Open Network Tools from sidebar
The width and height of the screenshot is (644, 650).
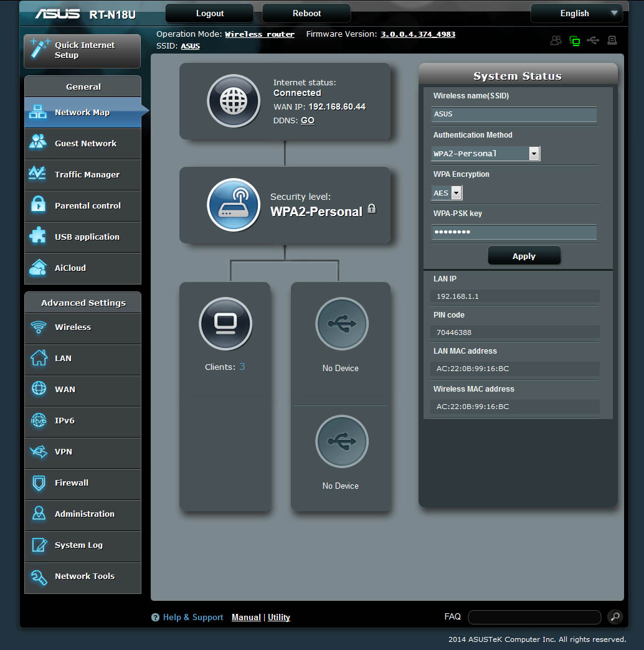(83, 577)
